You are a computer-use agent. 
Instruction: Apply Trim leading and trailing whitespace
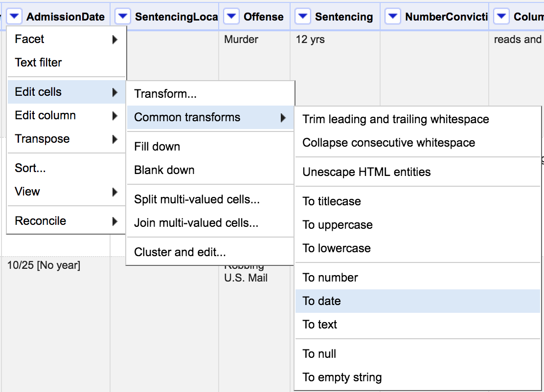coord(396,119)
